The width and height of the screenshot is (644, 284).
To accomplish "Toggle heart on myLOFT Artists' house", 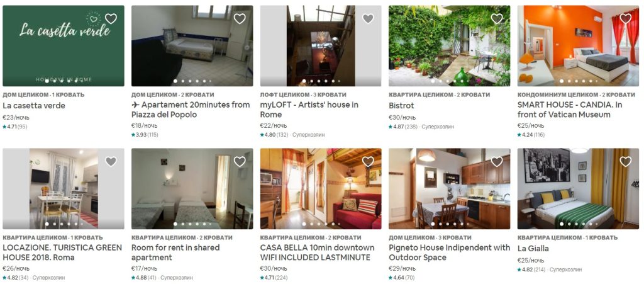I will tap(368, 18).
